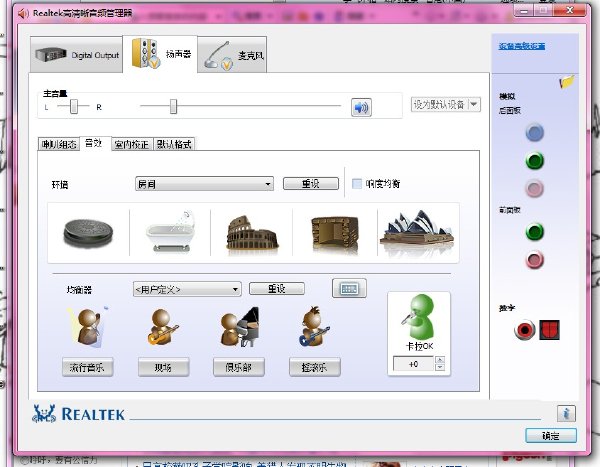
Task: Click the karaoke +0 value field
Action: click(414, 364)
